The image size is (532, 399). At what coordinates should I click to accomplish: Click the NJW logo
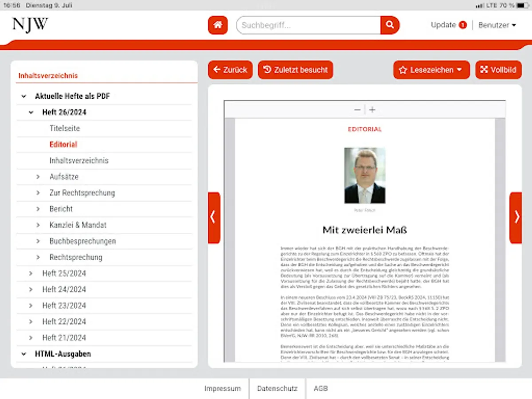pos(29,25)
